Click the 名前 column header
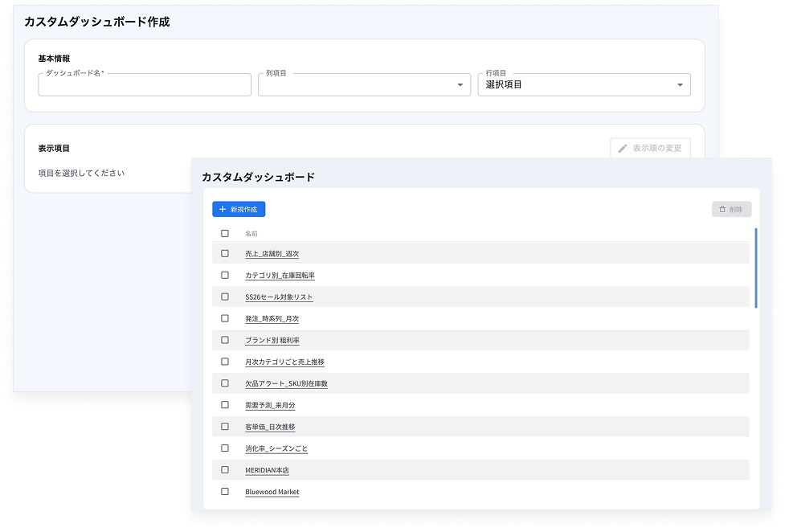Screen dimensions: 785x532 click(251, 234)
